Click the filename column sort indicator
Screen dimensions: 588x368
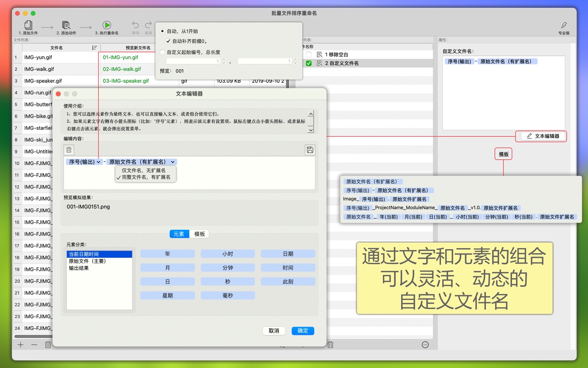tap(94, 48)
